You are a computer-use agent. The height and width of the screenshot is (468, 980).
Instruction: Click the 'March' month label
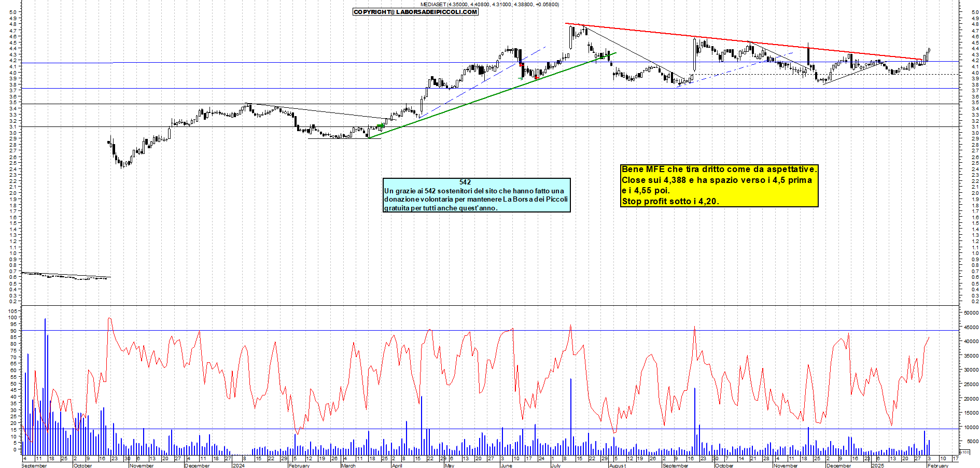[x=348, y=465]
